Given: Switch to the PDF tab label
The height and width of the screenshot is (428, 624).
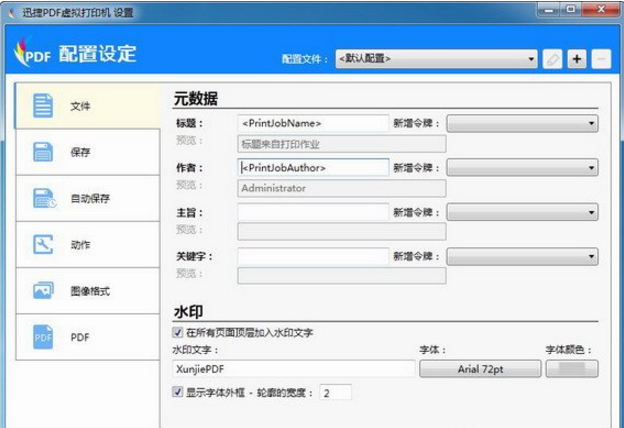Looking at the screenshot, I should (x=80, y=337).
